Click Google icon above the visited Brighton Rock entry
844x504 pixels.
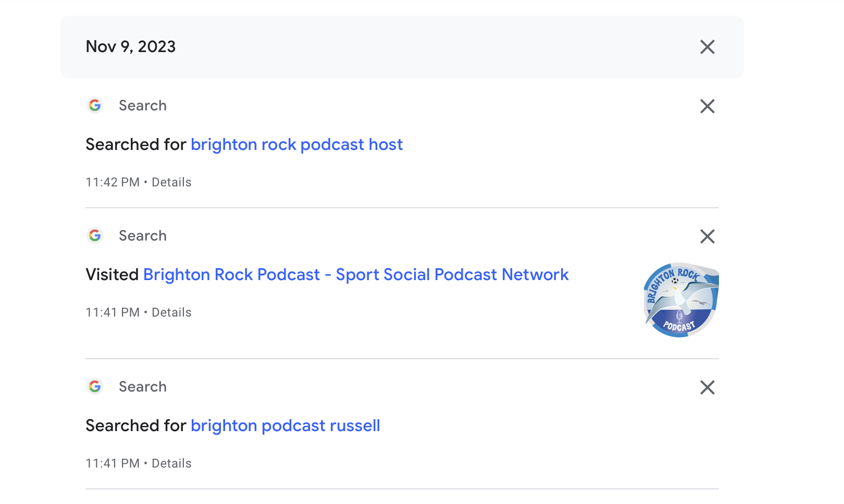coord(95,236)
